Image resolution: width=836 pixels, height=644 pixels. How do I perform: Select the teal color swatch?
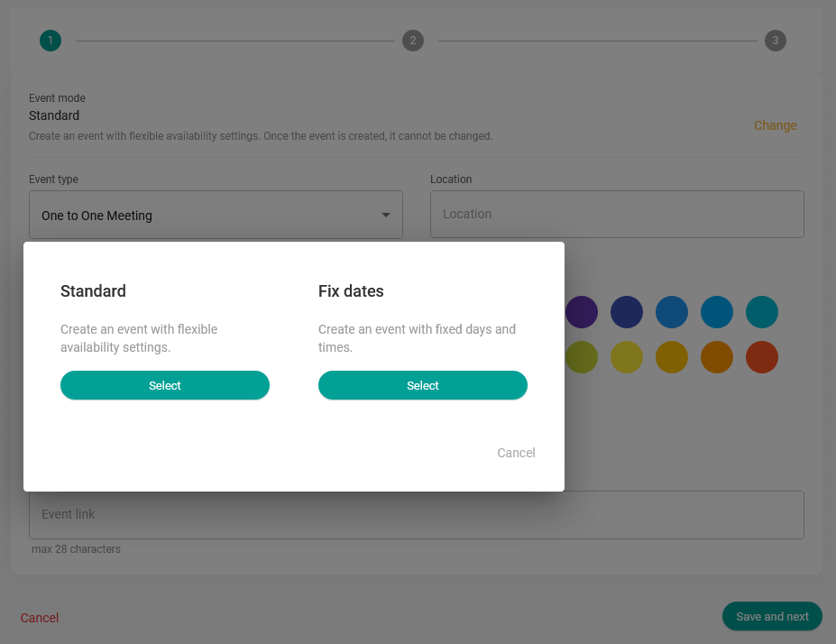tap(762, 312)
